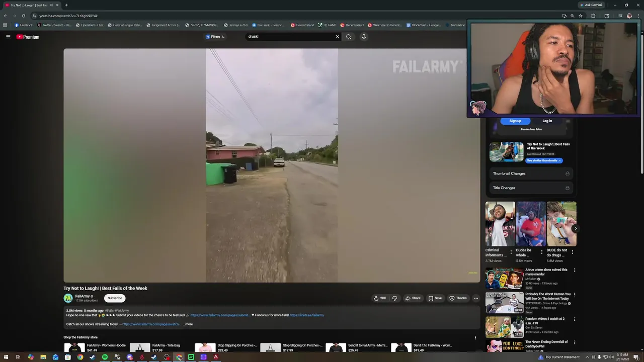The width and height of the screenshot is (644, 362).
Task: Like the video (20K)
Action: pyautogui.click(x=380, y=298)
